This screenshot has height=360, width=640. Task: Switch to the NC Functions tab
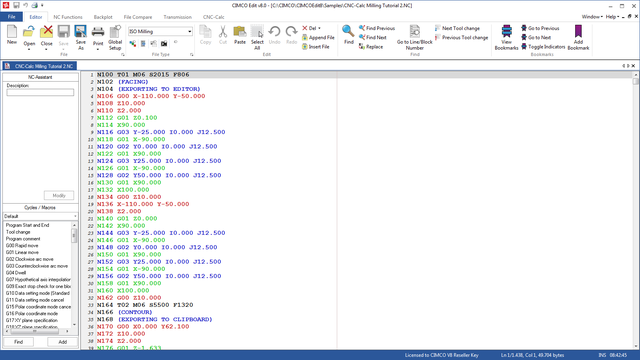coord(68,17)
